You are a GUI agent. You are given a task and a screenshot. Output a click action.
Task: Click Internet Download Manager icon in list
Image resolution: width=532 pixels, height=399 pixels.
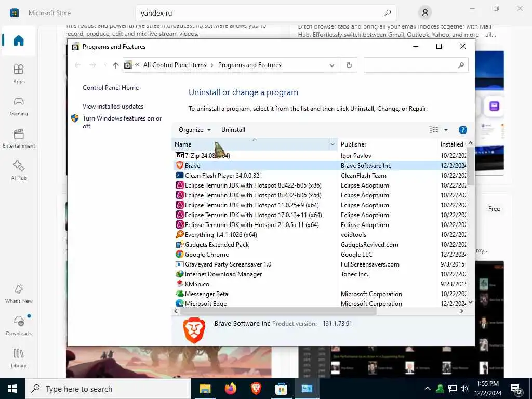tap(179, 274)
